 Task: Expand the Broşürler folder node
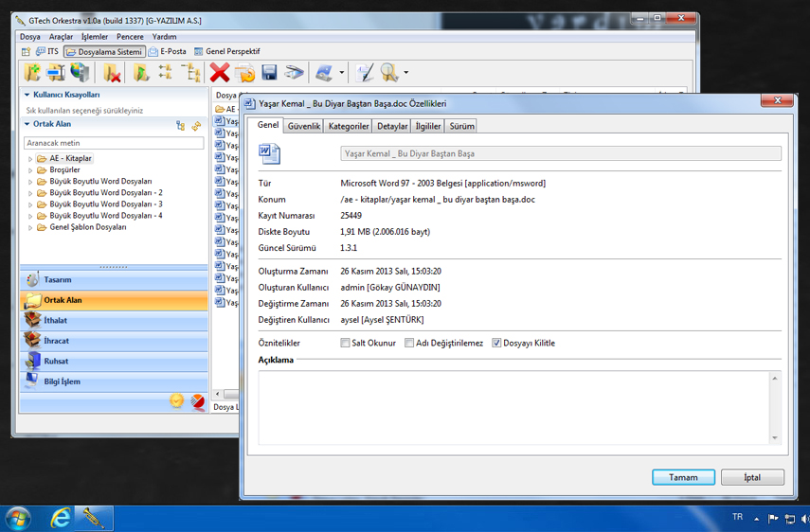(x=30, y=170)
